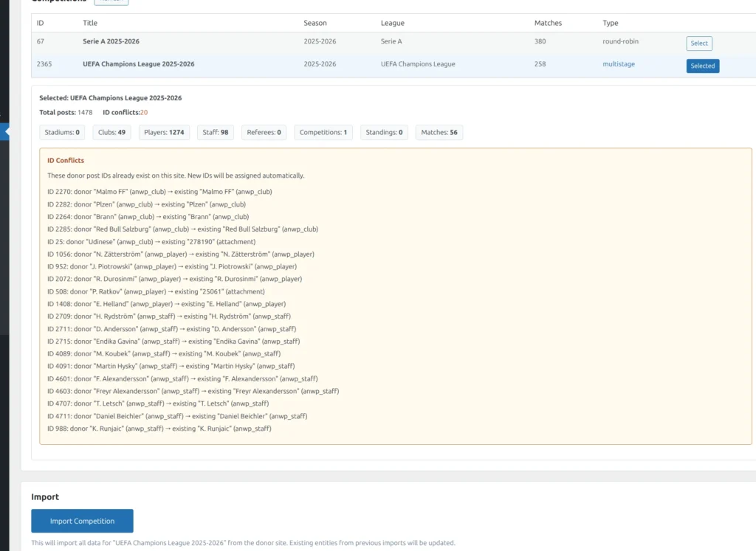Click the Standings: 0 count badge
756x551 pixels.
coord(384,133)
